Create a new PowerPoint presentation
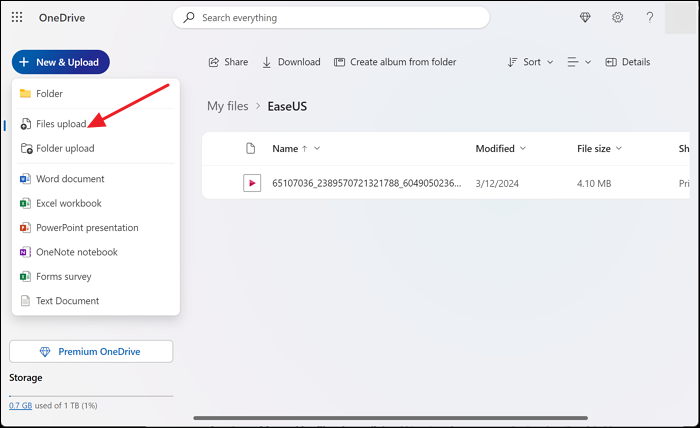This screenshot has height=428, width=700. (87, 228)
